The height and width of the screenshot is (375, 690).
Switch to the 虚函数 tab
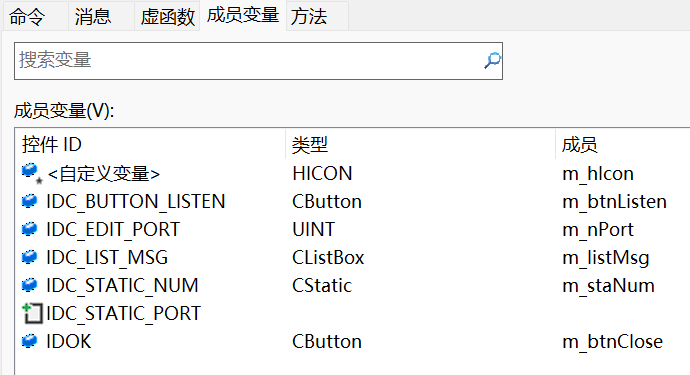click(167, 17)
